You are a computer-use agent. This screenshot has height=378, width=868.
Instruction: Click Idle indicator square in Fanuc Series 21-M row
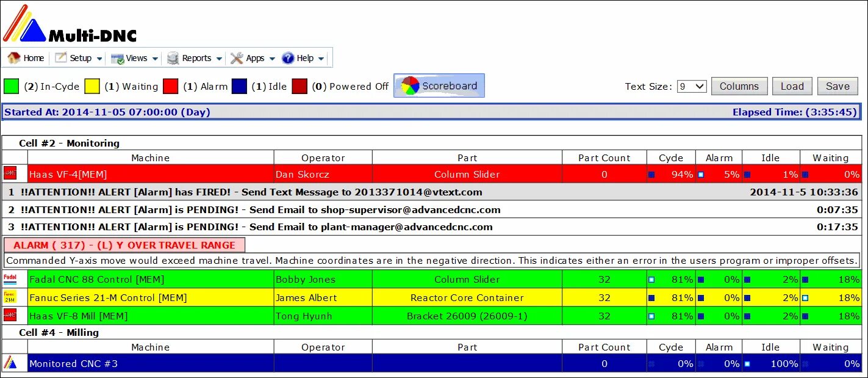click(x=747, y=298)
